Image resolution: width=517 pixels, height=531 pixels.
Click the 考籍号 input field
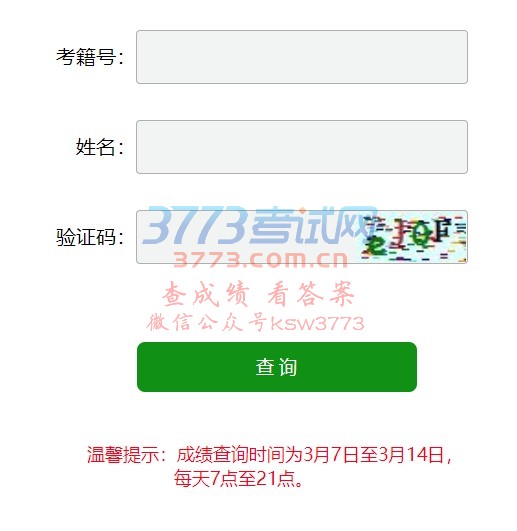[x=302, y=57]
